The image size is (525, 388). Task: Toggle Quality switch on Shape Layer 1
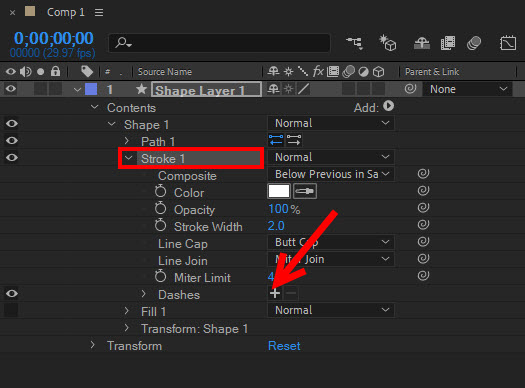[x=303, y=89]
